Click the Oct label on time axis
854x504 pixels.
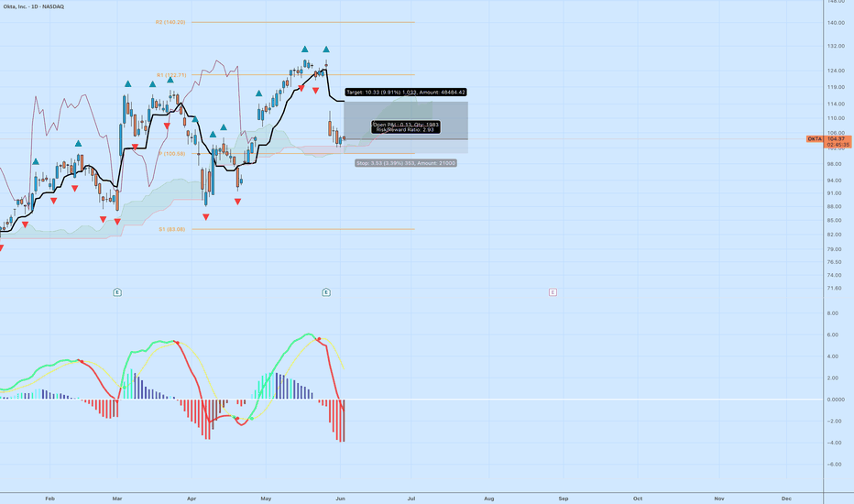pyautogui.click(x=638, y=499)
